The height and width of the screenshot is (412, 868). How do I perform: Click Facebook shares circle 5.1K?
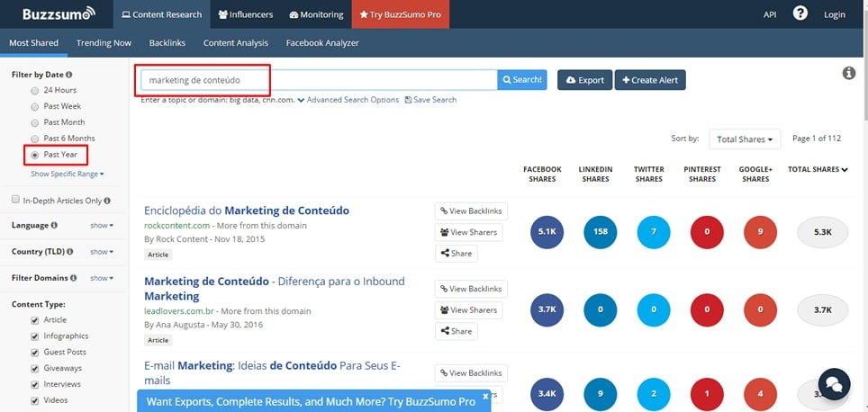click(x=547, y=232)
